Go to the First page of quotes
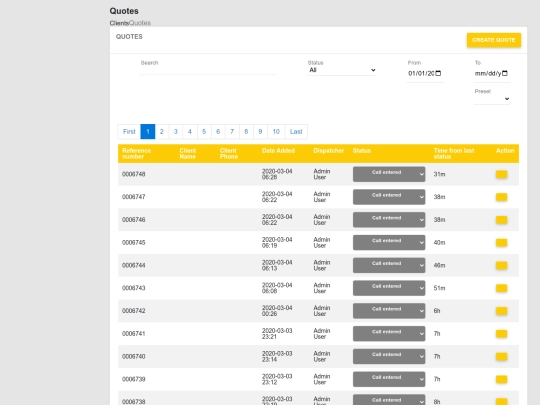The image size is (540, 405). pos(129,132)
